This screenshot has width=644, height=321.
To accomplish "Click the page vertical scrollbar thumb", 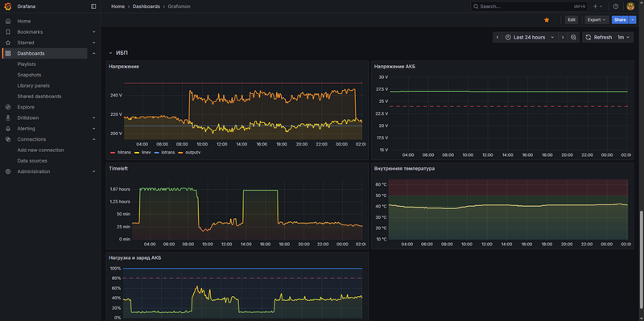I will [641, 260].
